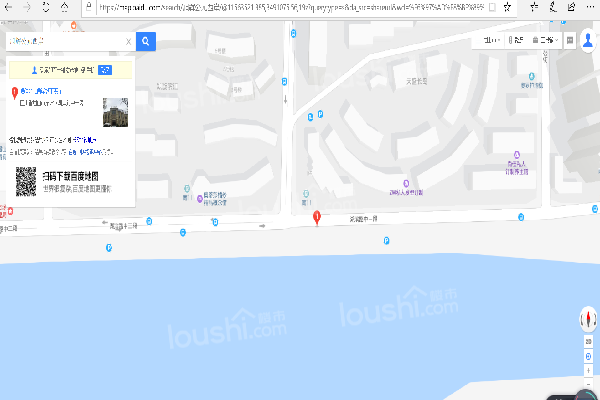Zoom out with the minus button
The width and height of the screenshot is (600, 400).
(x=589, y=383)
